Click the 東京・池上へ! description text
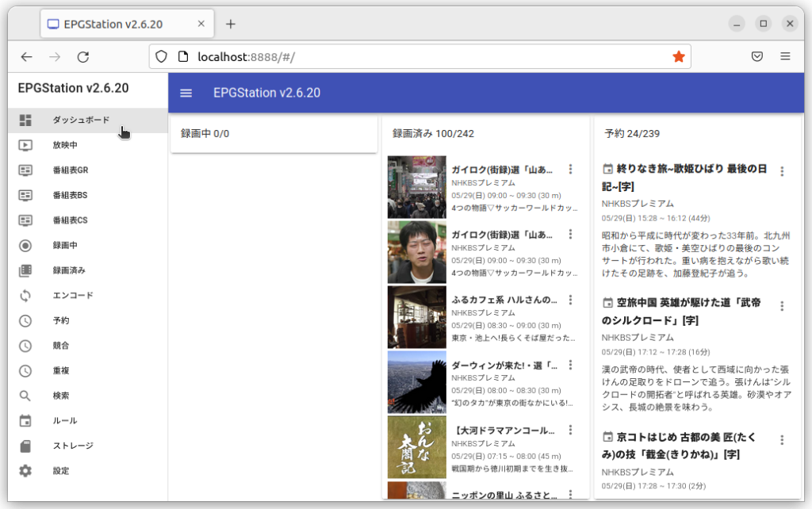Image resolution: width=812 pixels, height=509 pixels. [514, 338]
